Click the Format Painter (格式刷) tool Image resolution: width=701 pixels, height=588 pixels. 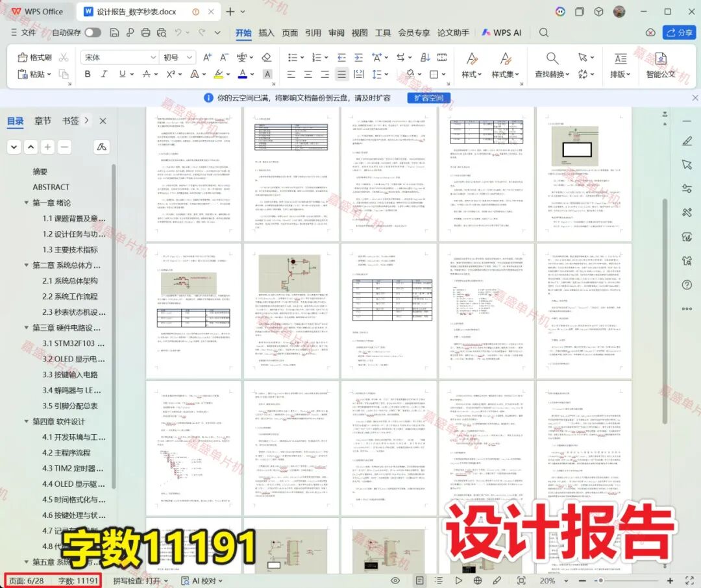(35, 57)
